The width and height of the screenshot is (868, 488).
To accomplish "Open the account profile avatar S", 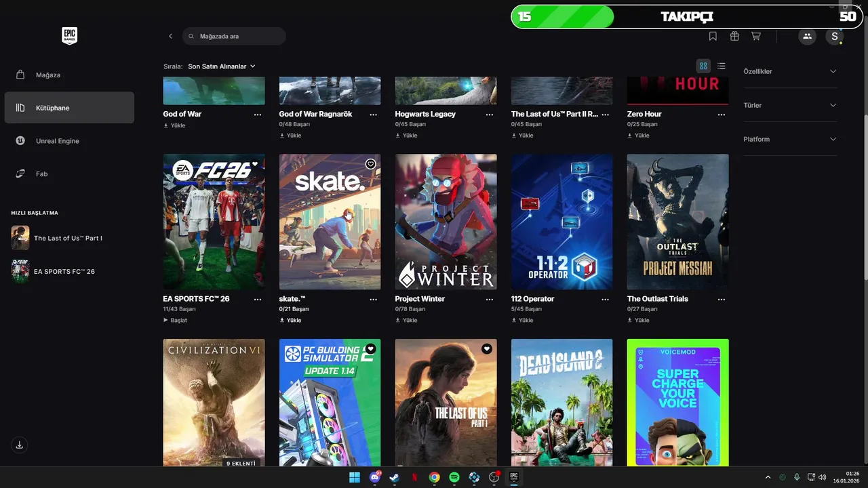I will (x=835, y=36).
